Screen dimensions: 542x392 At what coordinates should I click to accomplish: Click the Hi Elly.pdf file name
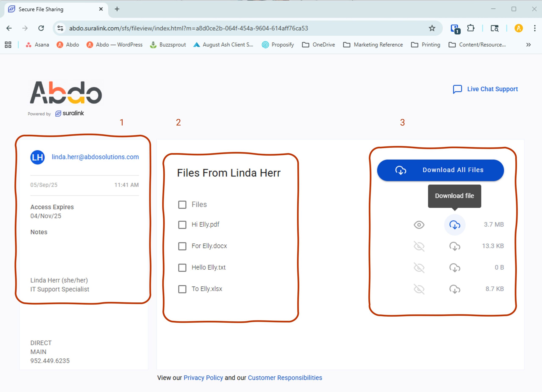coord(205,224)
